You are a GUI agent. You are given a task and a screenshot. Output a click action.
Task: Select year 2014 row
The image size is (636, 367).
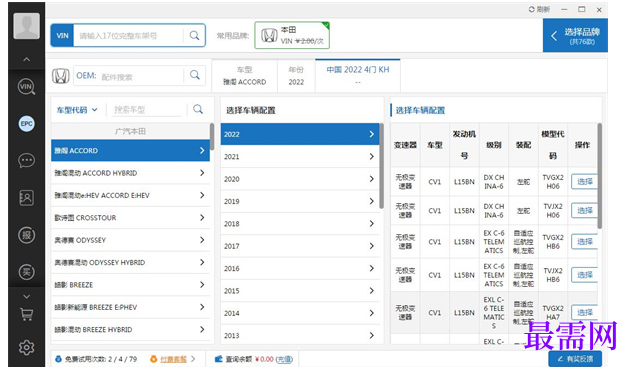point(300,313)
